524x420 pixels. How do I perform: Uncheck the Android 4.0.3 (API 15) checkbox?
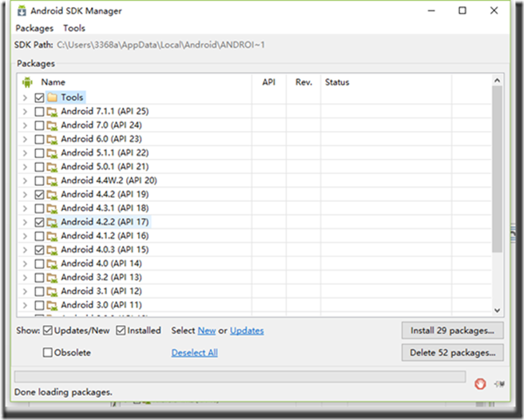(39, 250)
